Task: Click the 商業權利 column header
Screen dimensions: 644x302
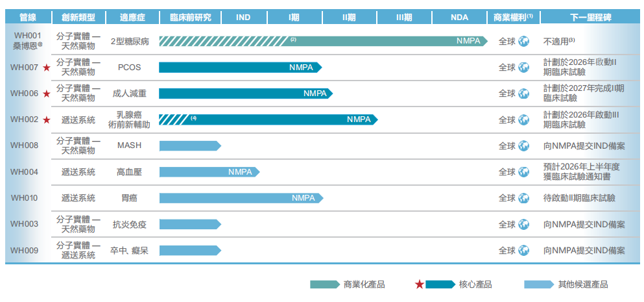Action: coord(514,18)
